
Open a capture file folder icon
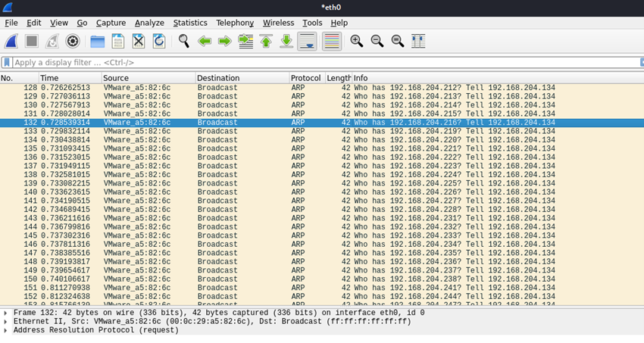98,41
